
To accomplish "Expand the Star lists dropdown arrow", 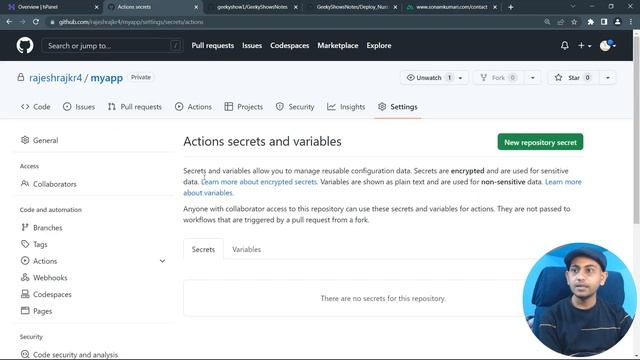I will tap(607, 78).
